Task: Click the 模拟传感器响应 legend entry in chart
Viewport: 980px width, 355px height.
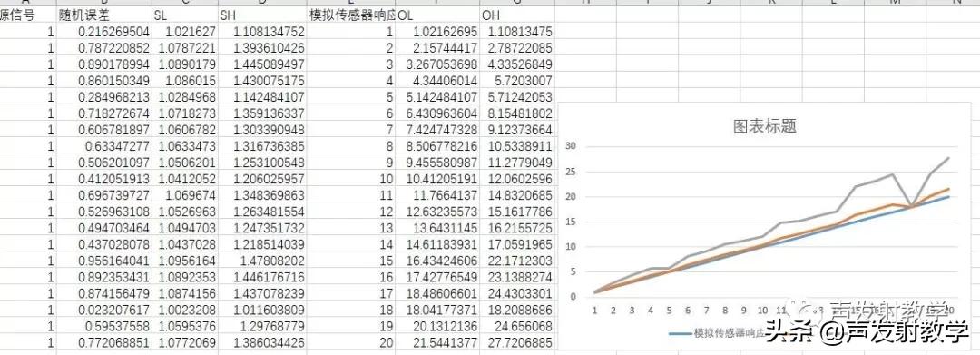Action: [x=718, y=334]
